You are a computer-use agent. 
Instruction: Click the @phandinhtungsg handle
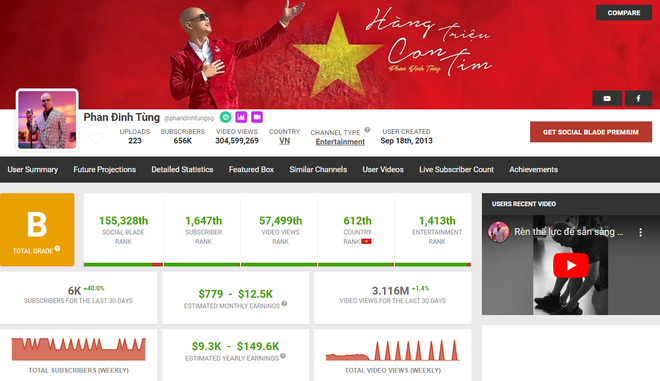coord(189,118)
